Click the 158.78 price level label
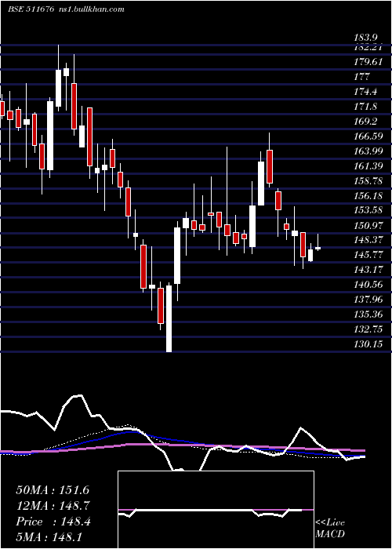The image size is (392, 549). pos(368,180)
